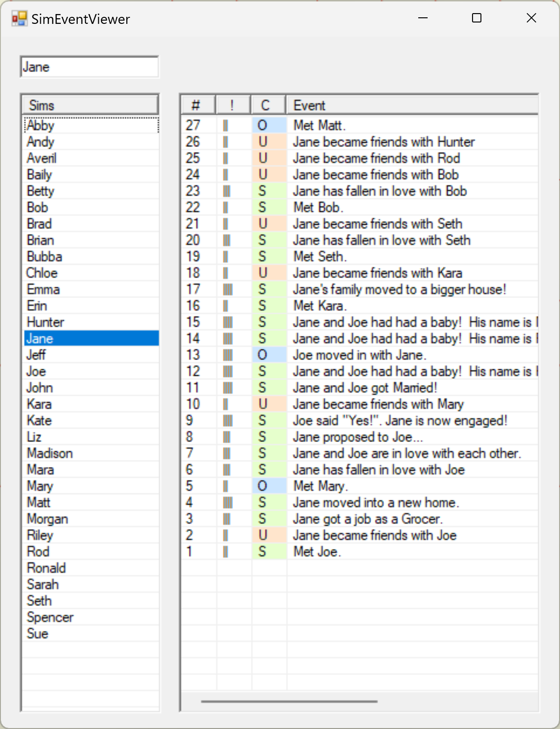Screen dimensions: 560x729
Task: Click 'Joe moved in with Jane.' event
Action: 360,354
